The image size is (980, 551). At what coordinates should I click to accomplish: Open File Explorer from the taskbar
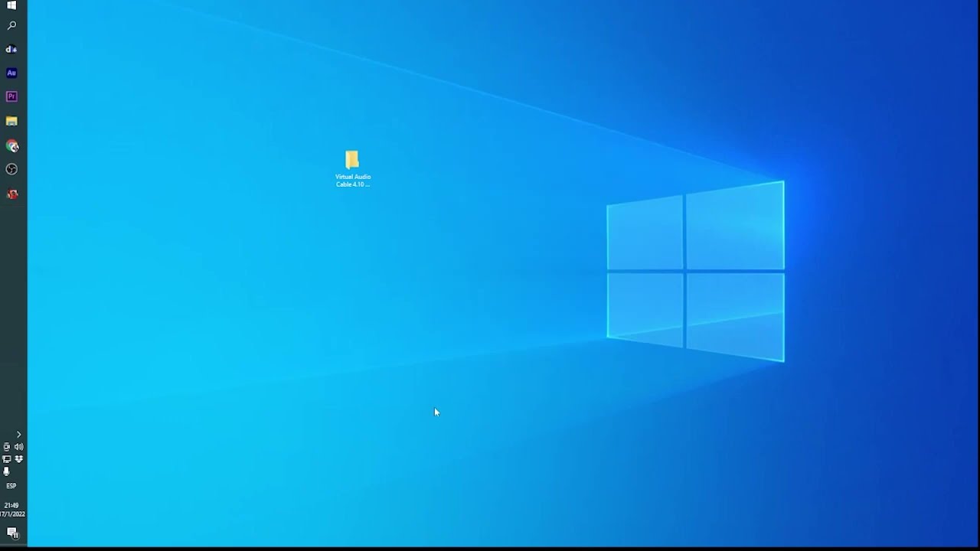pyautogui.click(x=11, y=121)
